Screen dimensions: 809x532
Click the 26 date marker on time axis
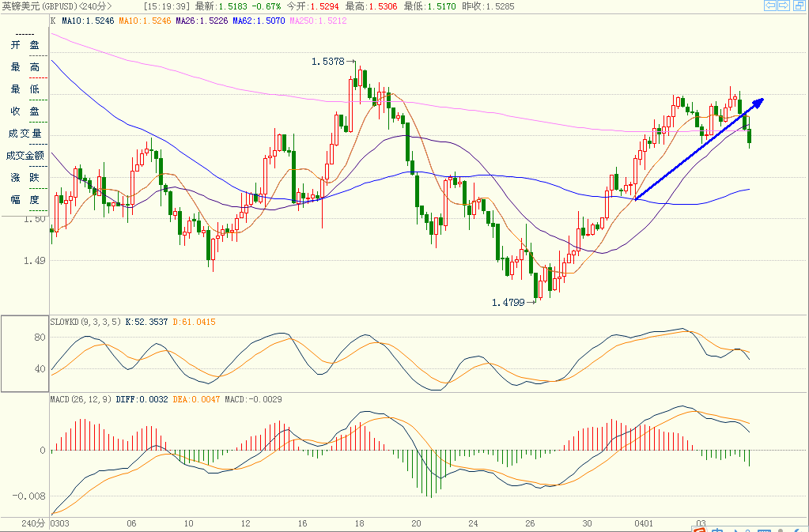coord(530,524)
